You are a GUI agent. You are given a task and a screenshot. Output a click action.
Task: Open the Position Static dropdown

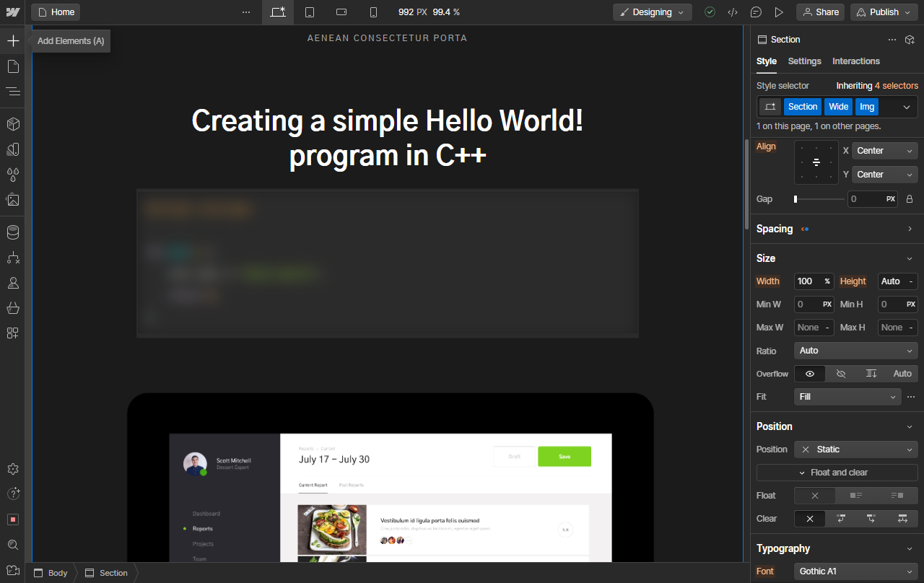(x=856, y=450)
